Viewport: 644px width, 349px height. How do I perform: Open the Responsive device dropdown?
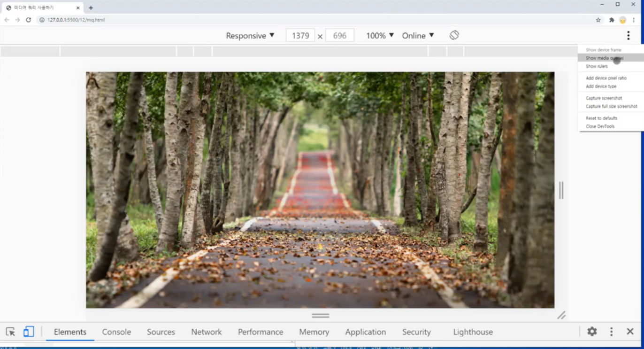pyautogui.click(x=250, y=36)
